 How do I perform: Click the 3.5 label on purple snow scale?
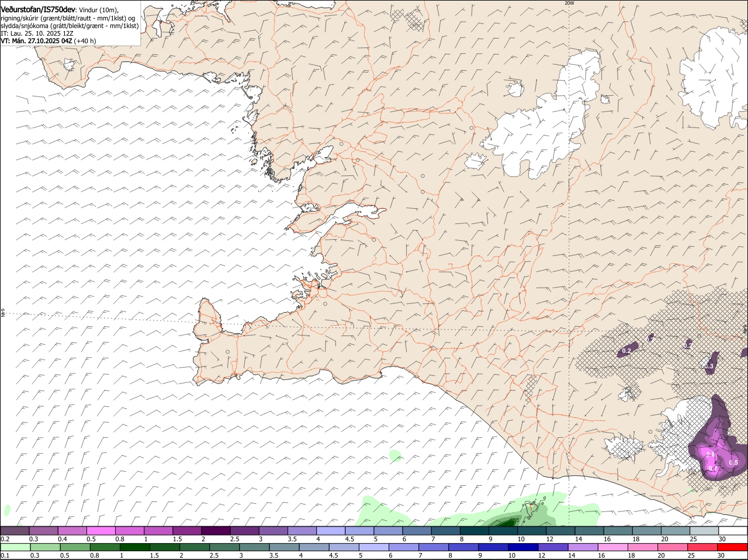pos(292,539)
